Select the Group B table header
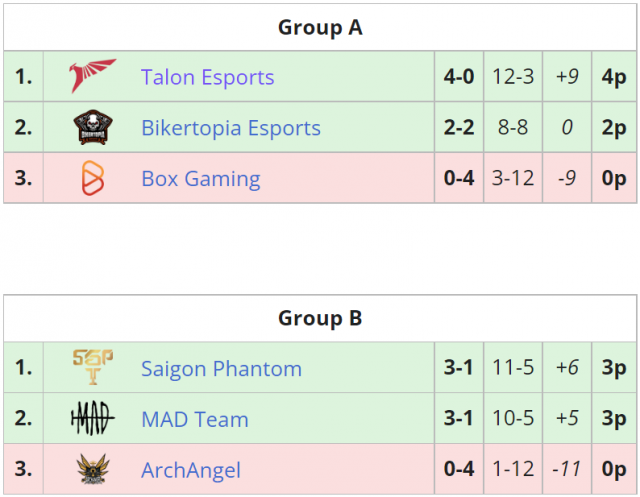This screenshot has height=497, width=640. click(320, 318)
